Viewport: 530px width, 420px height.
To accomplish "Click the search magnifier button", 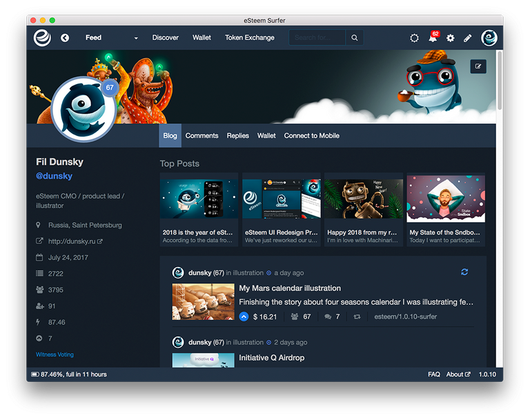I will tap(354, 37).
